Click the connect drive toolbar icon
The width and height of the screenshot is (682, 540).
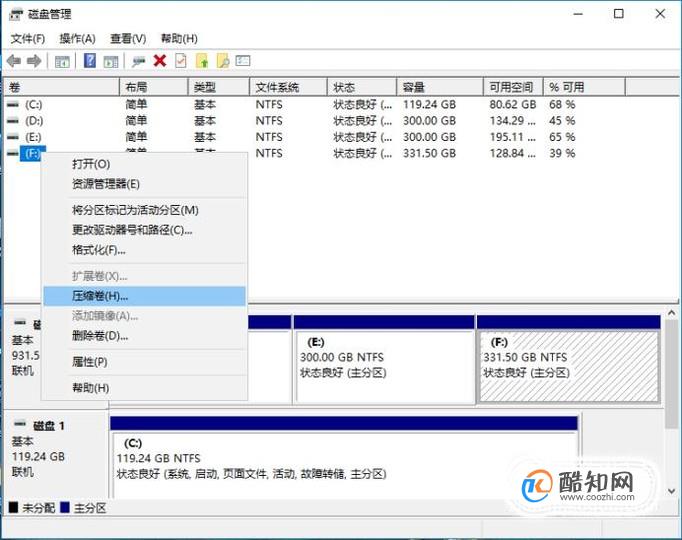(139, 61)
